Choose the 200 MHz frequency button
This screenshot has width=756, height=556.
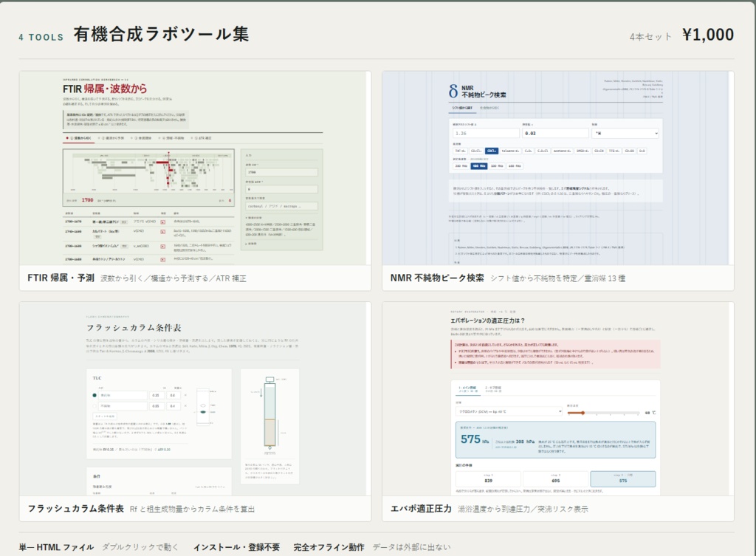coord(461,166)
